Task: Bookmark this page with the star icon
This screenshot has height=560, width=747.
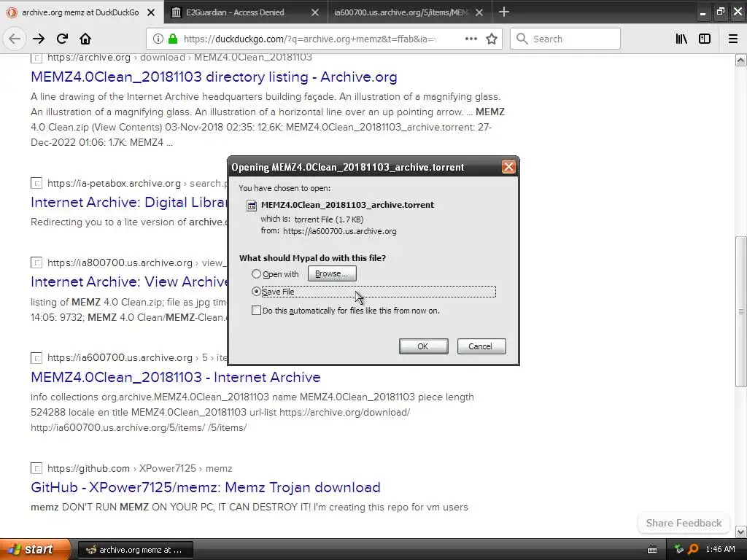Action: click(492, 39)
